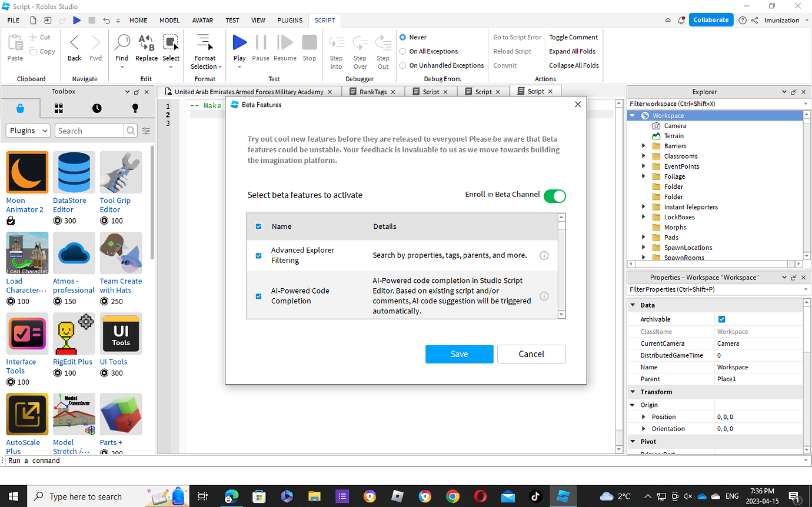
Task: Uncheck Advanced Explorer Filtering beta feature
Action: pyautogui.click(x=258, y=256)
